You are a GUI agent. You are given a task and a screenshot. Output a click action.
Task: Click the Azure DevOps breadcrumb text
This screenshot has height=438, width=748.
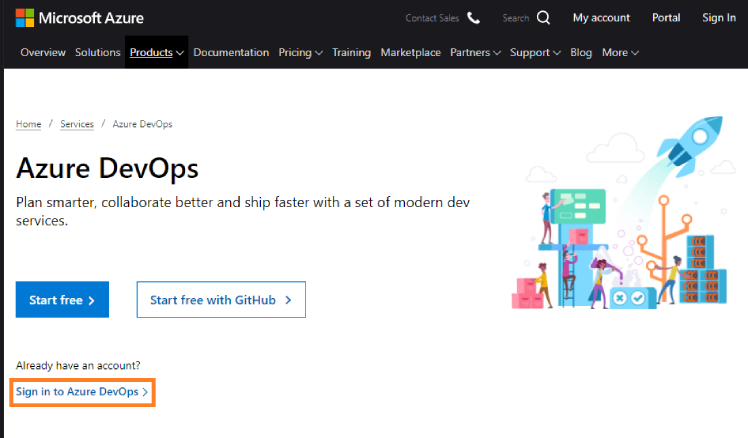click(x=142, y=124)
